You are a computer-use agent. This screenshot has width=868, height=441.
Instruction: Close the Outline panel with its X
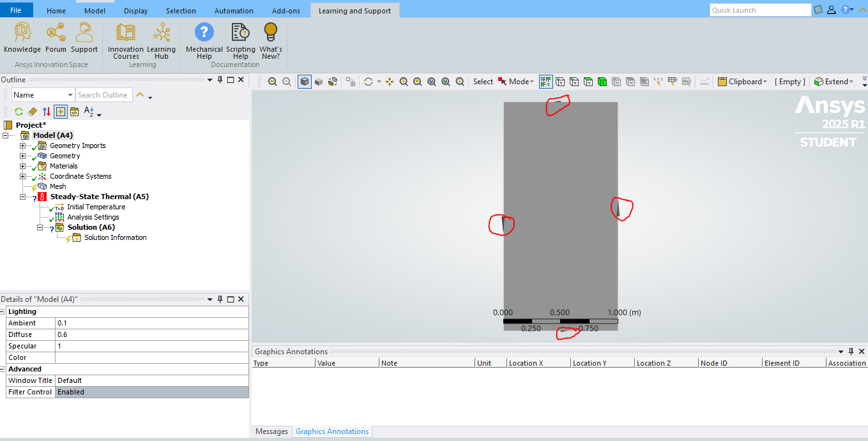241,80
